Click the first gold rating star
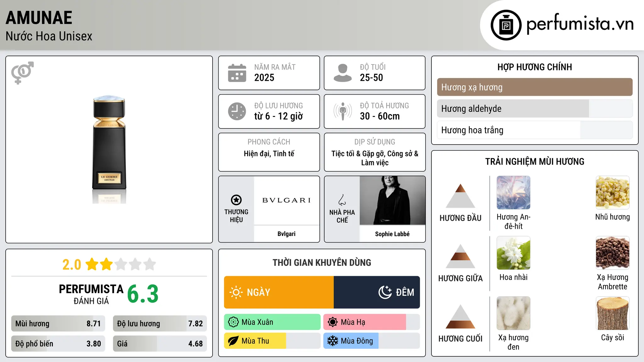 pyautogui.click(x=92, y=264)
